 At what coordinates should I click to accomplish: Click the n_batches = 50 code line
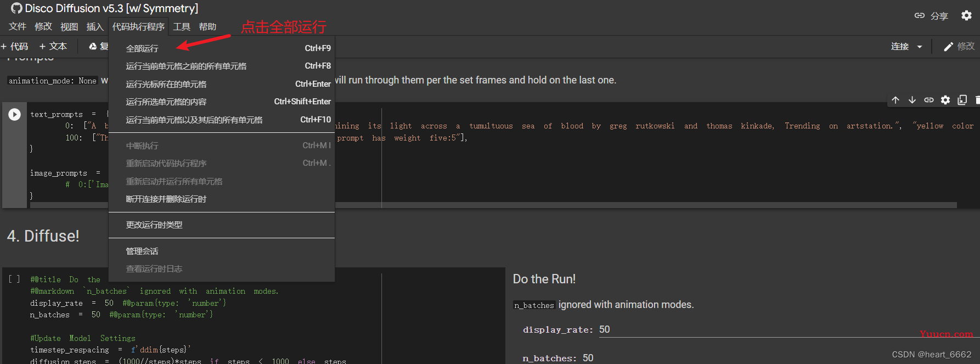click(x=121, y=315)
